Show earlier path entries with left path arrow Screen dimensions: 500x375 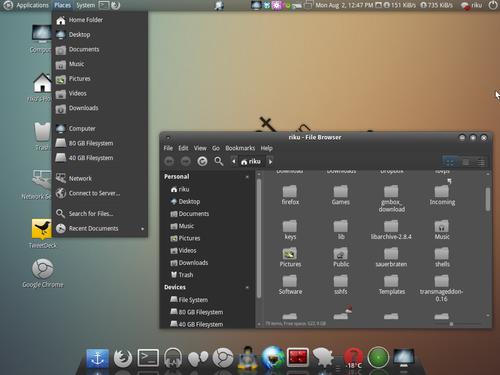click(234, 162)
